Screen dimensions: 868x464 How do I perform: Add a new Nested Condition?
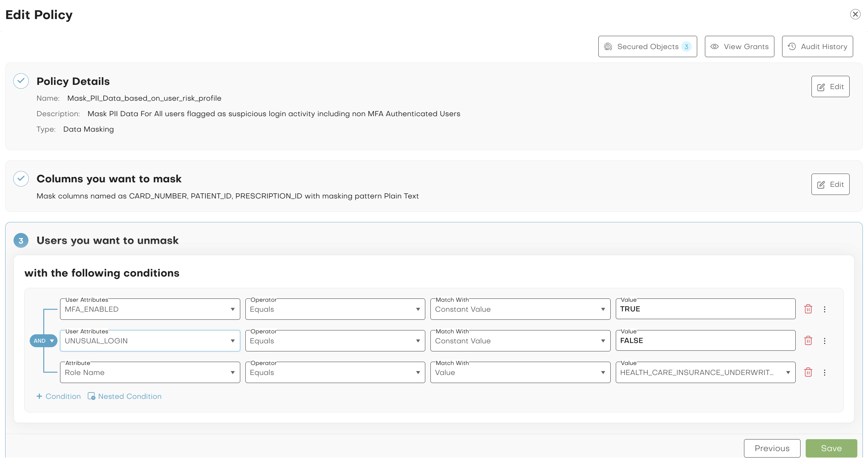coord(124,396)
